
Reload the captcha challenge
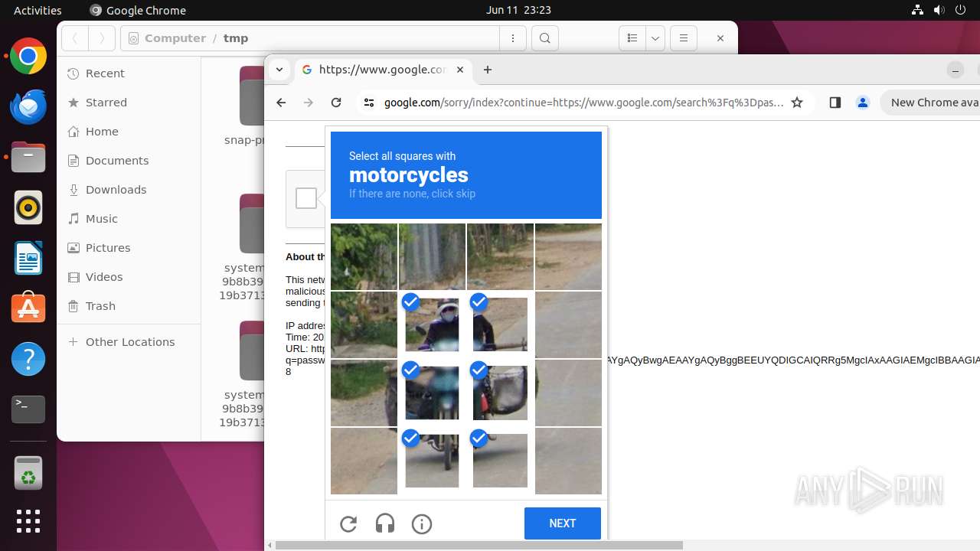coord(348,523)
